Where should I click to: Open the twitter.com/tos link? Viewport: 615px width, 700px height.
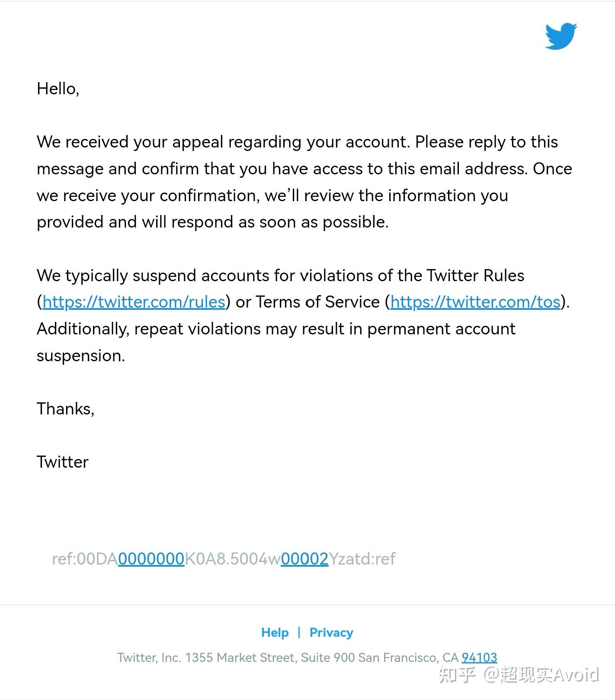475,302
